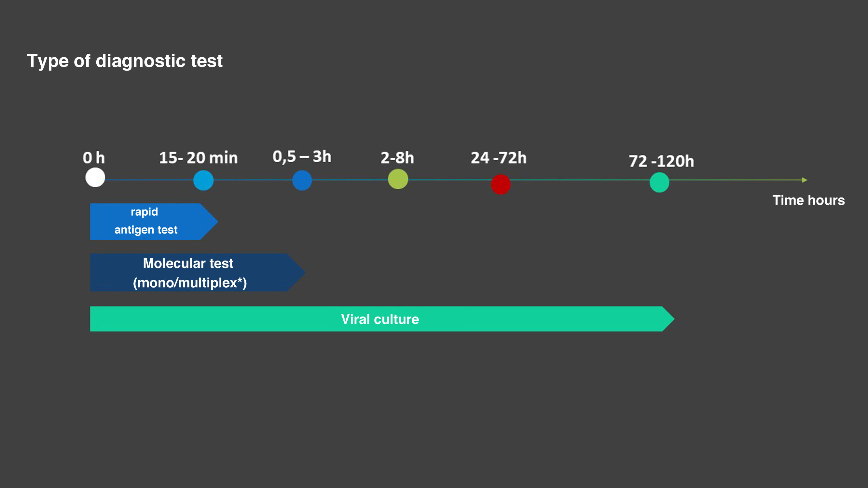This screenshot has height=488, width=868.
Task: Select the 'Type of diagnostic test' title
Action: (125, 61)
